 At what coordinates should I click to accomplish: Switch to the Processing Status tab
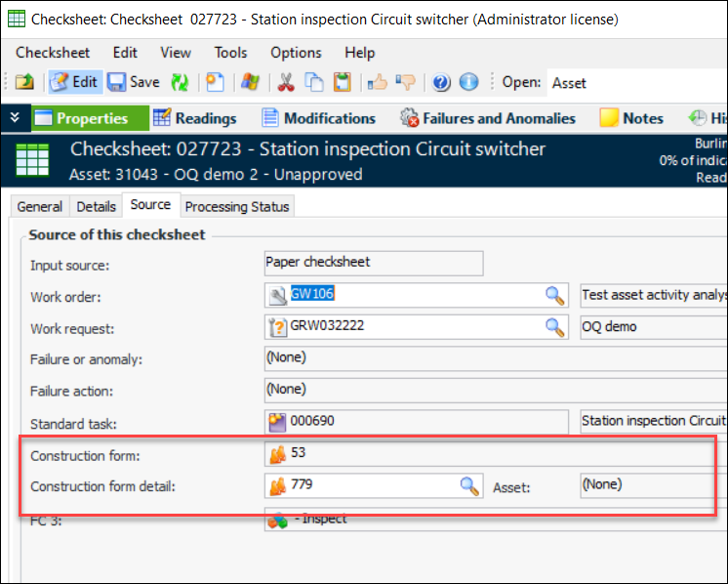237,206
